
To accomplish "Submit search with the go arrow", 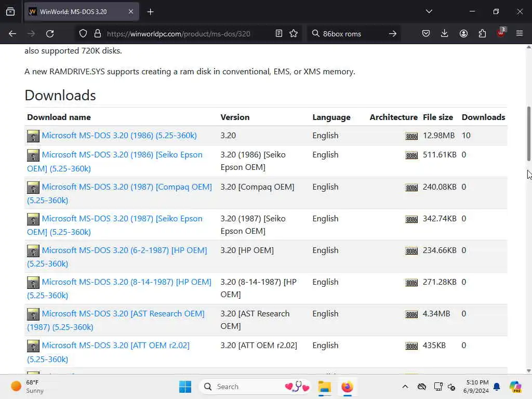I will coord(393,34).
